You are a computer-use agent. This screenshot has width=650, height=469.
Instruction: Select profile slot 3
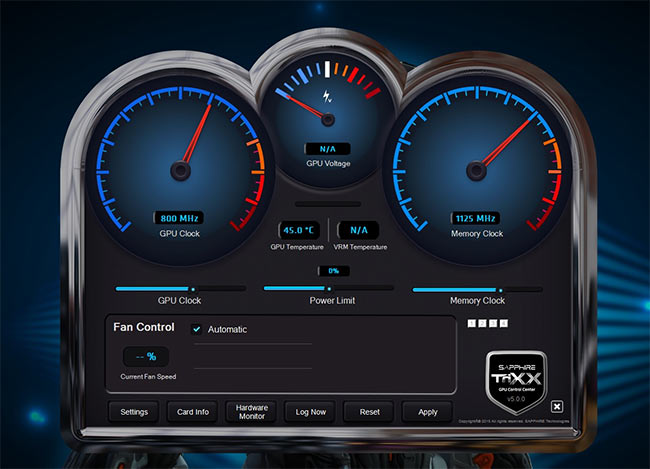coord(493,324)
